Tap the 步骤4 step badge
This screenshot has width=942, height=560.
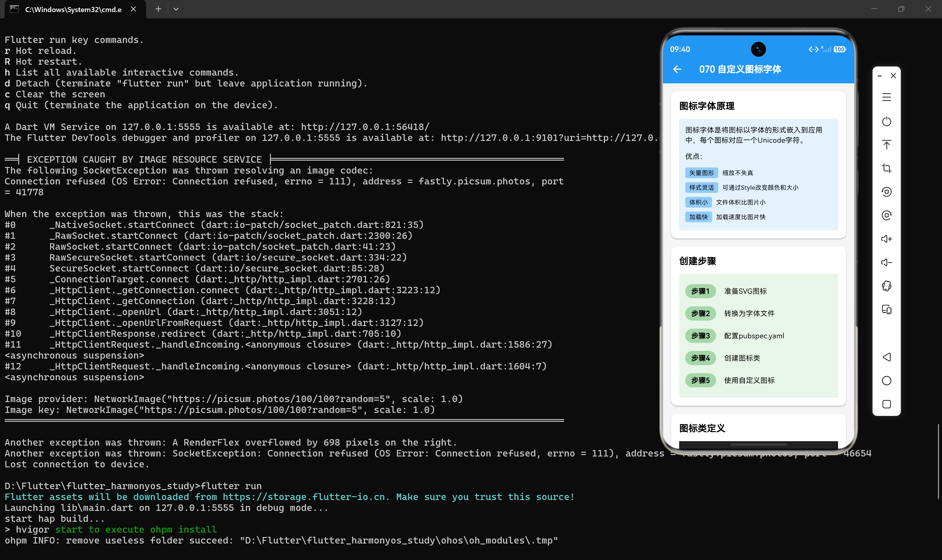(700, 358)
